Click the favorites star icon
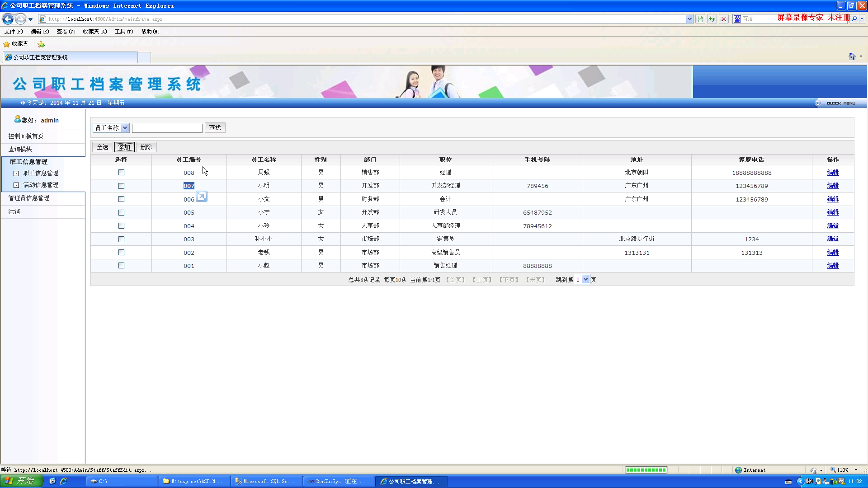 point(6,44)
